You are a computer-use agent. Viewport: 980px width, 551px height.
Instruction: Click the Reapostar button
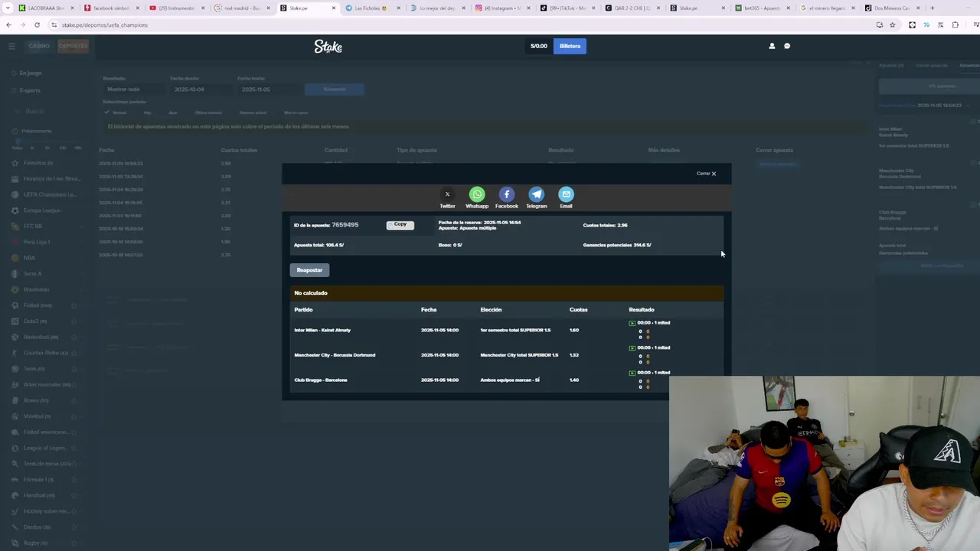[309, 270]
